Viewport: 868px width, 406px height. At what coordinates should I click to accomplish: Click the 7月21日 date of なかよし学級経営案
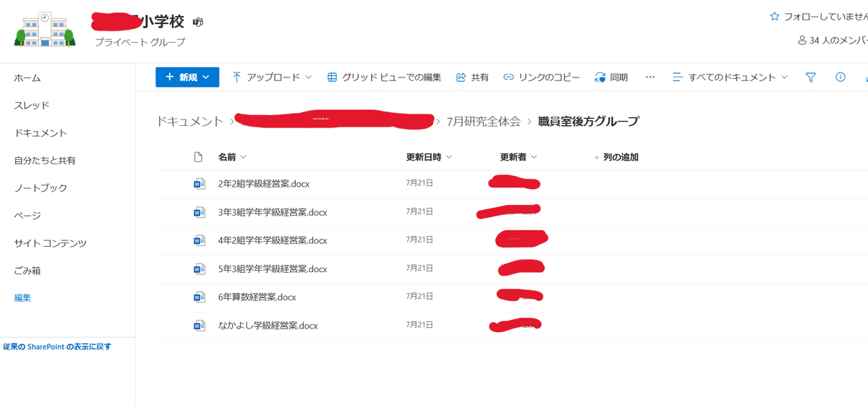point(420,325)
